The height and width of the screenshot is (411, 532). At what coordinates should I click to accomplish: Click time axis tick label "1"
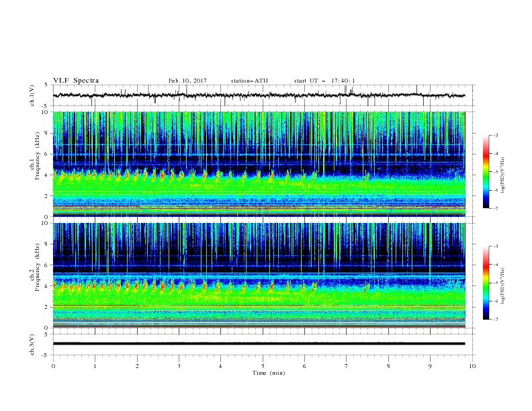(x=95, y=366)
